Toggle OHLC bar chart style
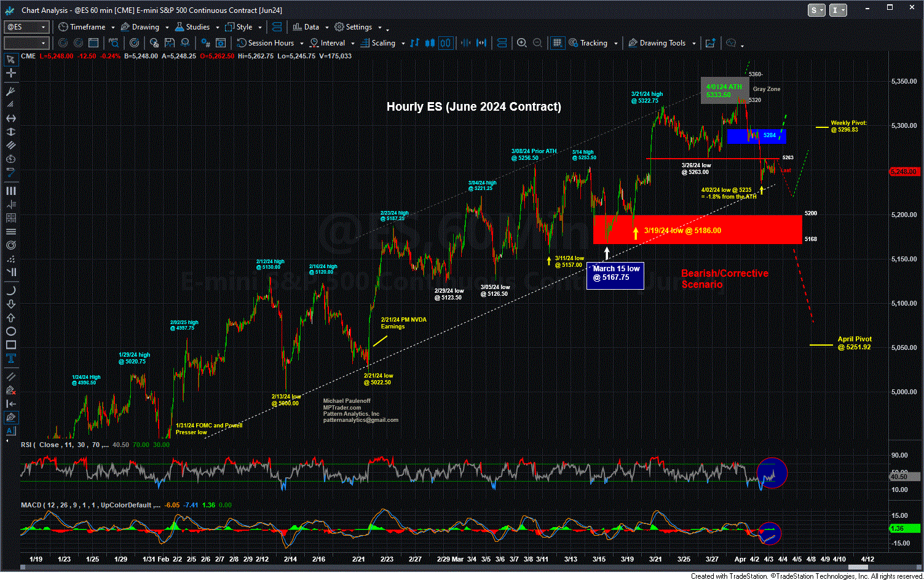Viewport: 924px width, 580px height. (x=414, y=43)
